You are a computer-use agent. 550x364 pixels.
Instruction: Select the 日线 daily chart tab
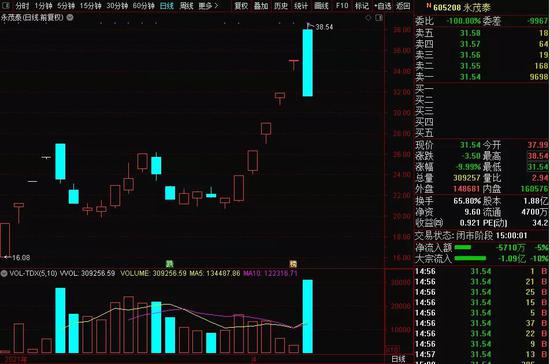167,6
